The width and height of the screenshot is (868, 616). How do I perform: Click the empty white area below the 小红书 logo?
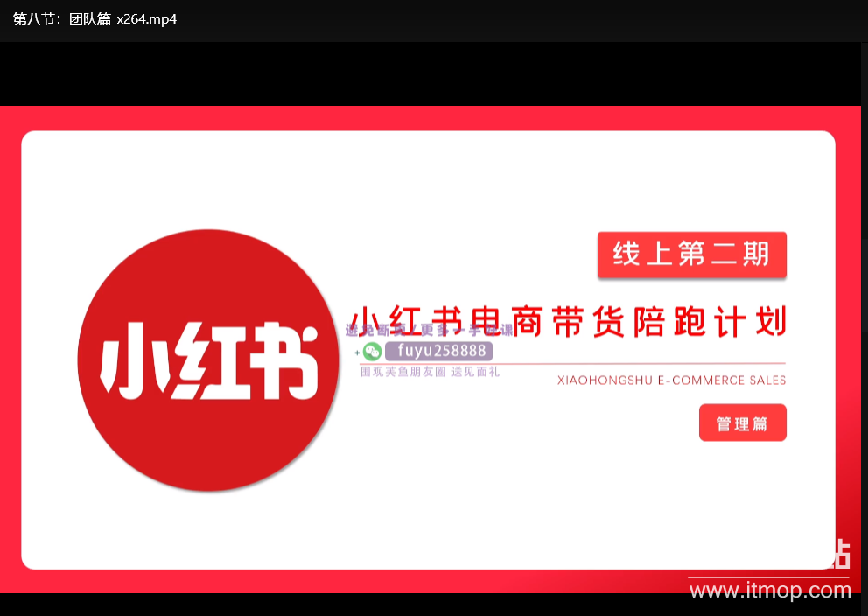point(208,529)
